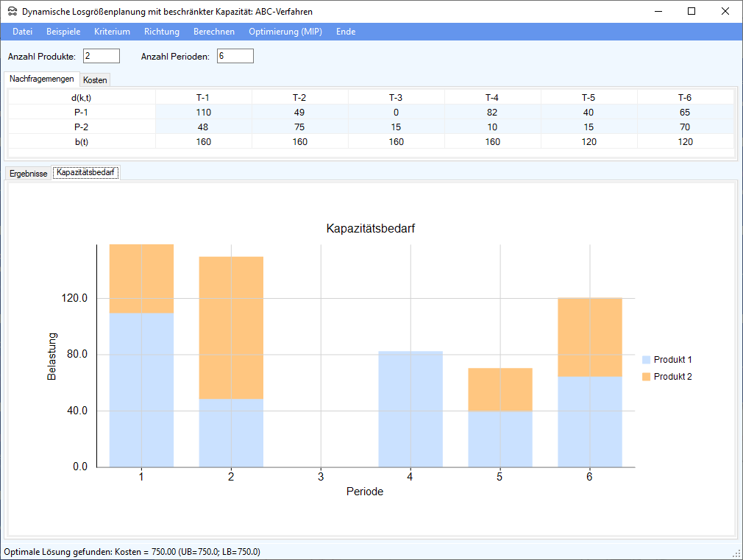The image size is (743, 560).
Task: Open the Datei menu
Action: (23, 32)
